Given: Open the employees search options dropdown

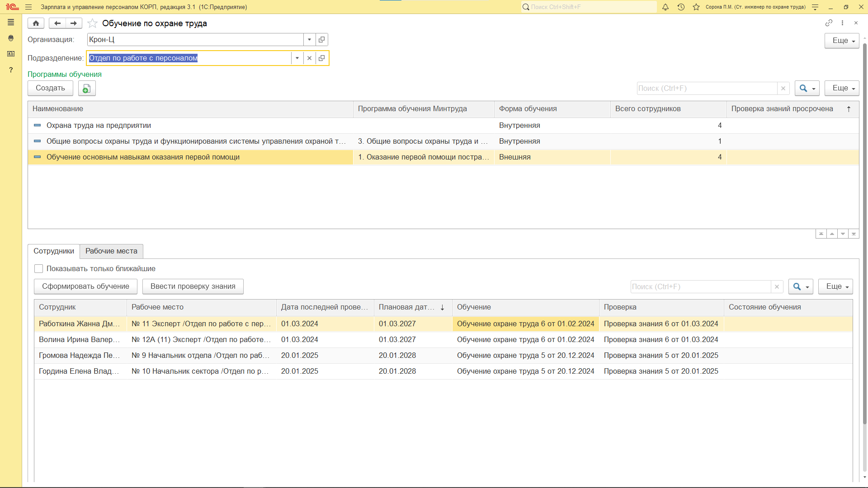Looking at the screenshot, I should pyautogui.click(x=801, y=287).
